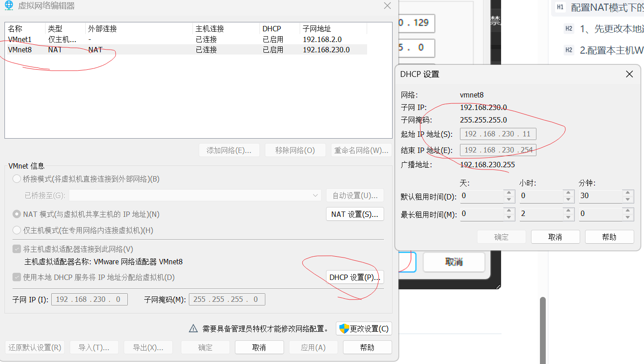This screenshot has width=644, height=364.
Task: Open the DHCP 设置(P) button
Action: point(355,277)
